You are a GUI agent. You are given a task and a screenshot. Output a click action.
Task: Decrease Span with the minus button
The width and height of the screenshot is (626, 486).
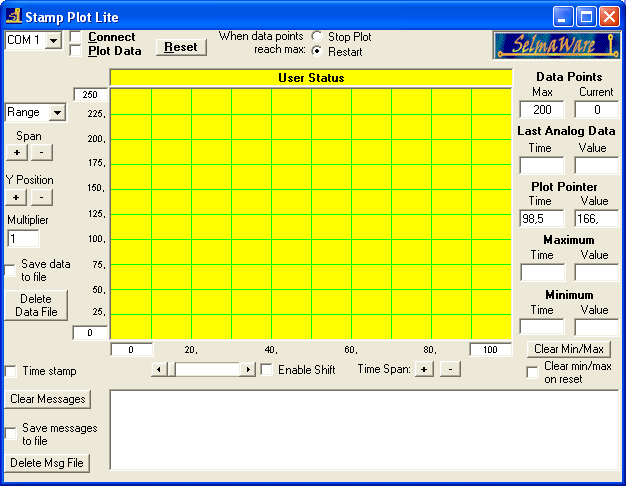[42, 153]
